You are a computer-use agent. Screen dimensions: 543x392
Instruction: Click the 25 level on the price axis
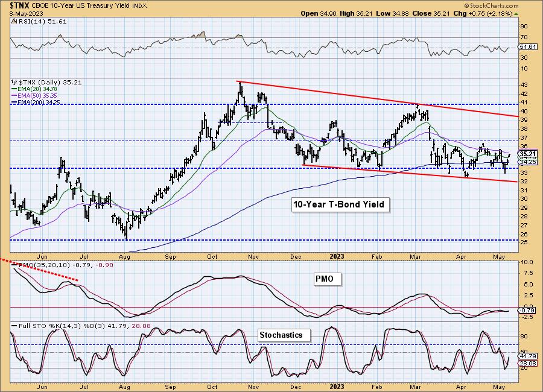524,242
